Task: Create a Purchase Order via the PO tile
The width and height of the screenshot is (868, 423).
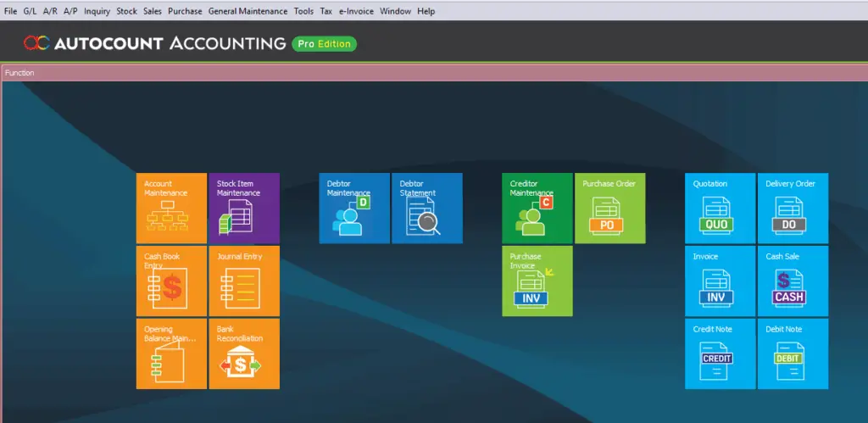Action: 610,209
